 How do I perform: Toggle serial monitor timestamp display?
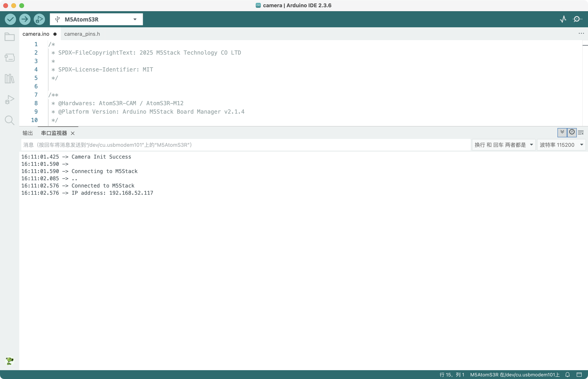pos(572,132)
